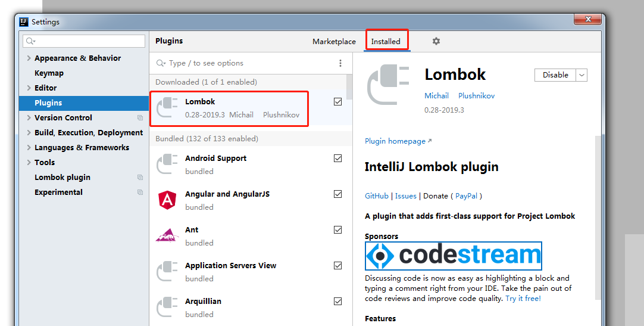This screenshot has height=326, width=644.
Task: Expand the Appearance & Behavior section
Action: click(29, 58)
